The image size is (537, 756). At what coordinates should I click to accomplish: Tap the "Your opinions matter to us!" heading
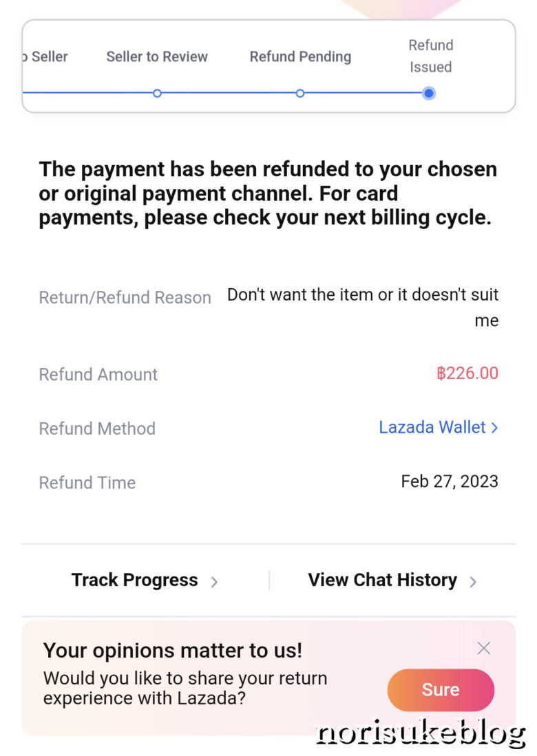pyautogui.click(x=173, y=650)
